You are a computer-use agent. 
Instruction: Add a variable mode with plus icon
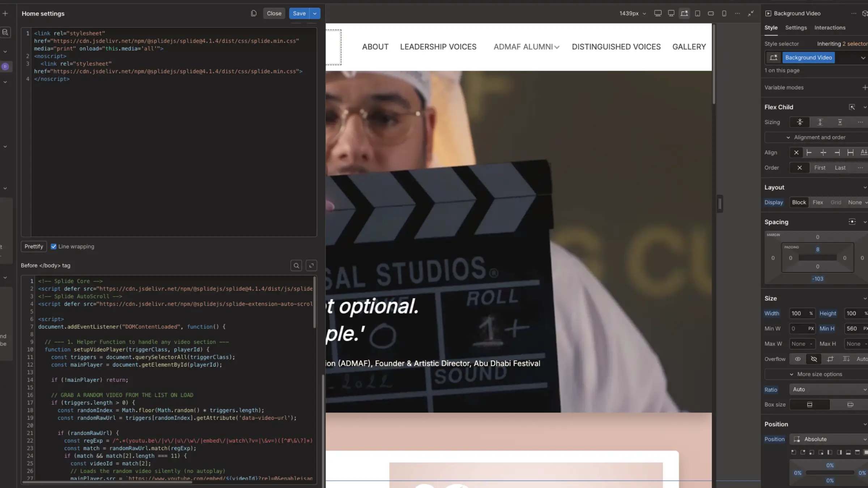pos(864,87)
